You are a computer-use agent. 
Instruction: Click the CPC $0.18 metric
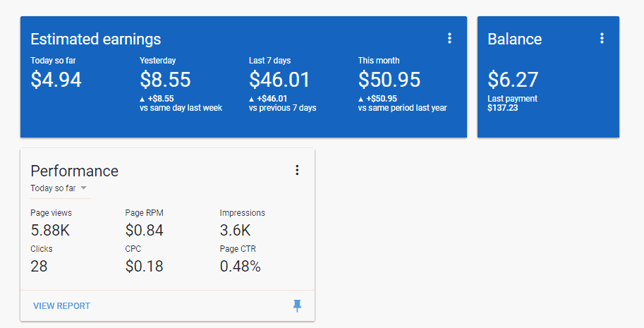point(144,266)
